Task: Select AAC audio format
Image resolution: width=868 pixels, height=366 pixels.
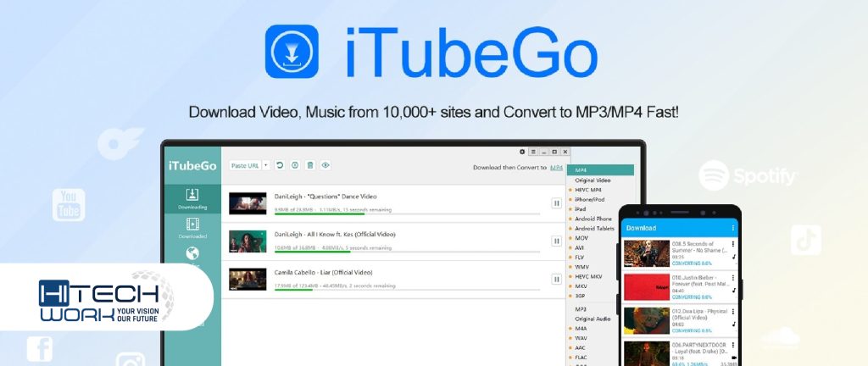Action: (581, 347)
